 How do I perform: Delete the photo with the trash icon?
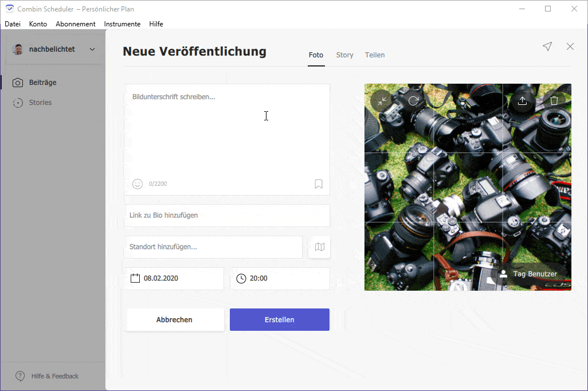[x=554, y=101]
